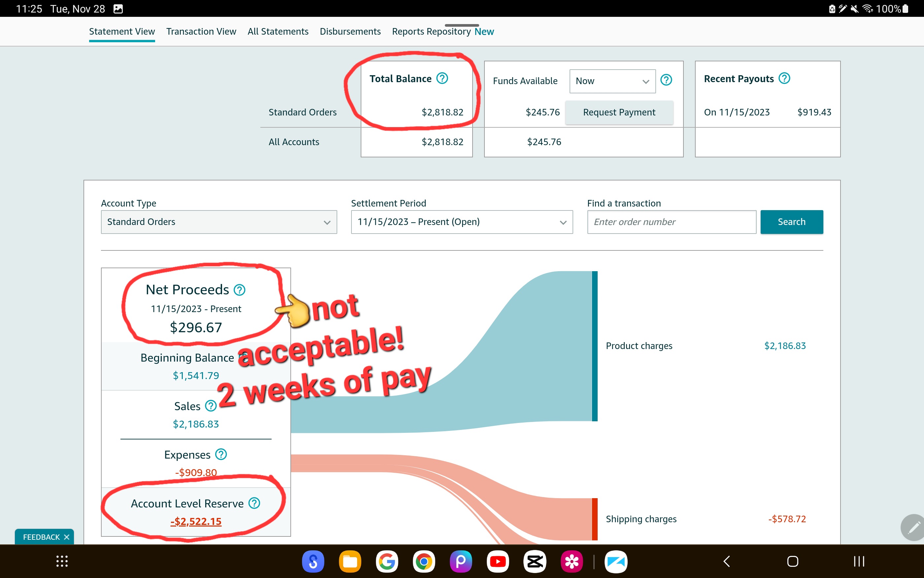Tap the Android back navigation button
The width and height of the screenshot is (924, 578).
pyautogui.click(x=727, y=561)
